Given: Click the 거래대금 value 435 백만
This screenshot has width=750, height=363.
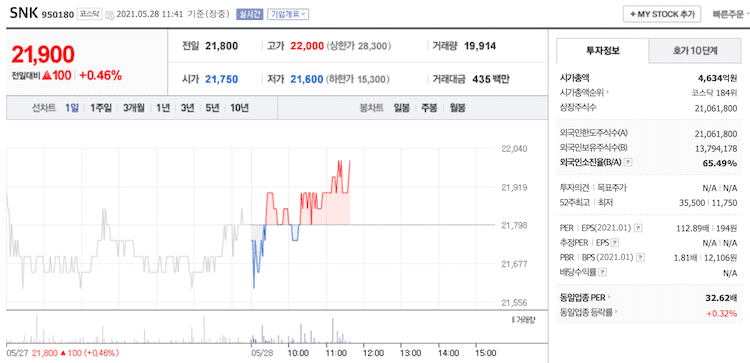Looking at the screenshot, I should (491, 79).
